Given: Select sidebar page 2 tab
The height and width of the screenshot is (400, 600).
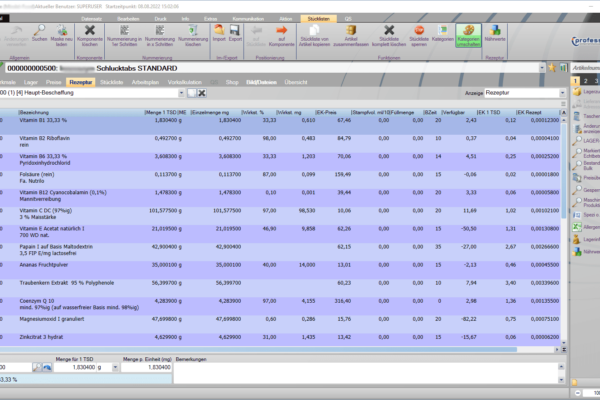Looking at the screenshot, I should coord(585,81).
